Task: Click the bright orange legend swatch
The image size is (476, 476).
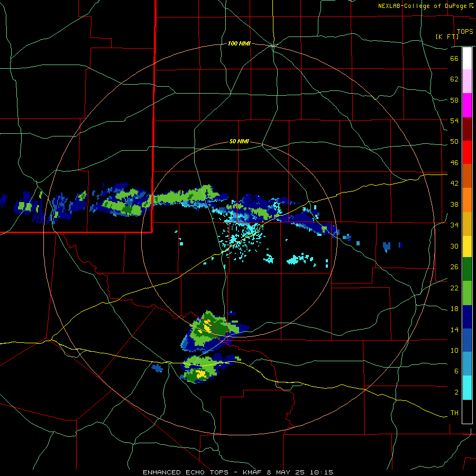Action: pyautogui.click(x=467, y=200)
